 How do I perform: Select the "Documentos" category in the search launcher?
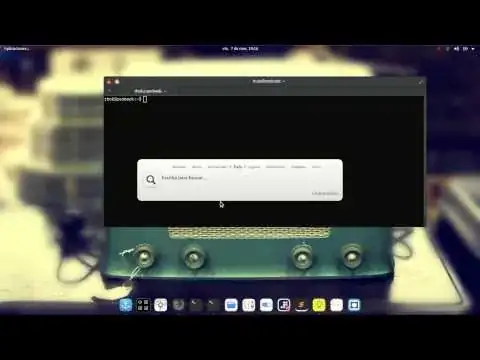click(x=275, y=166)
